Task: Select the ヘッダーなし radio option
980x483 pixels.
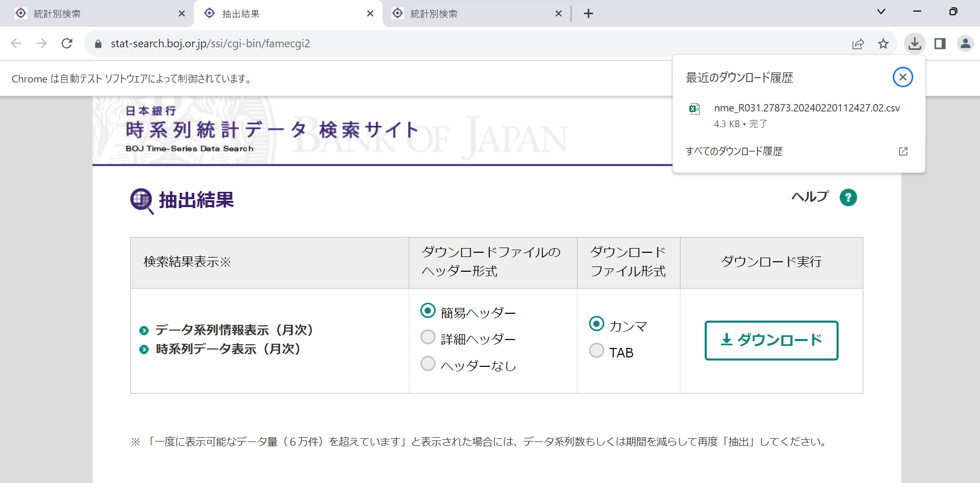Action: pos(428,364)
